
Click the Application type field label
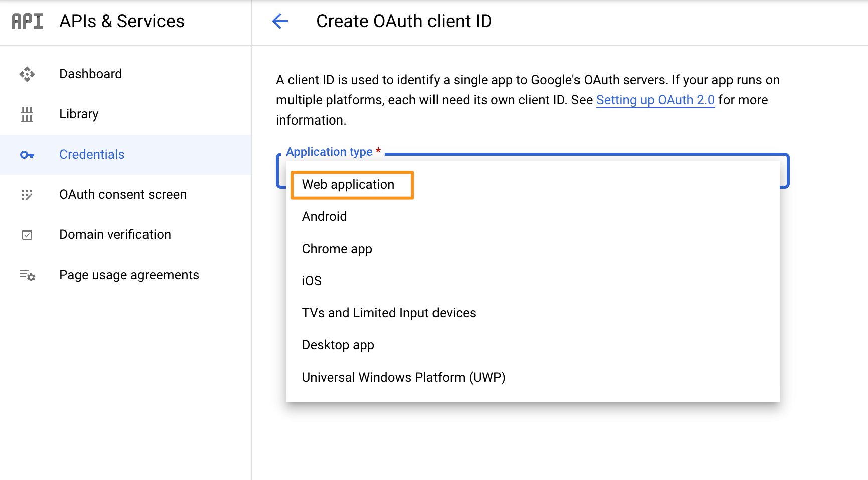coord(334,152)
